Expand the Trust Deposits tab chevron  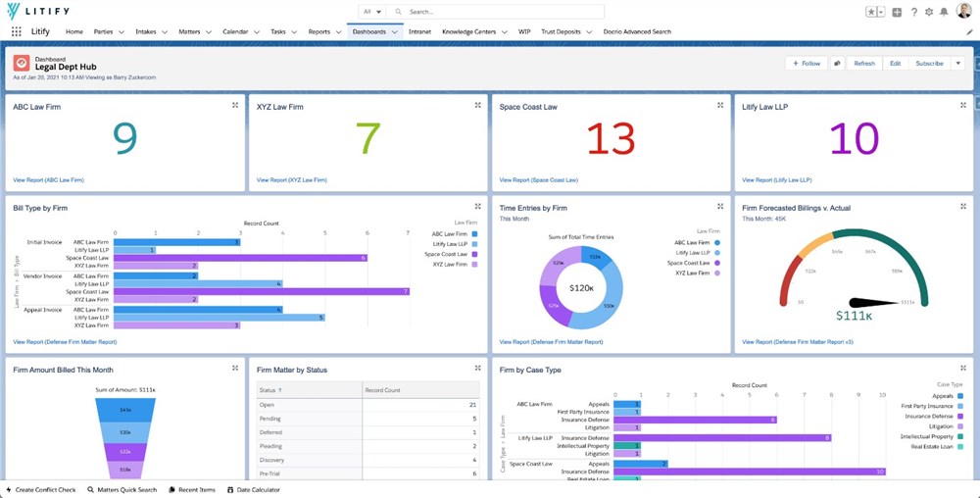tap(589, 32)
